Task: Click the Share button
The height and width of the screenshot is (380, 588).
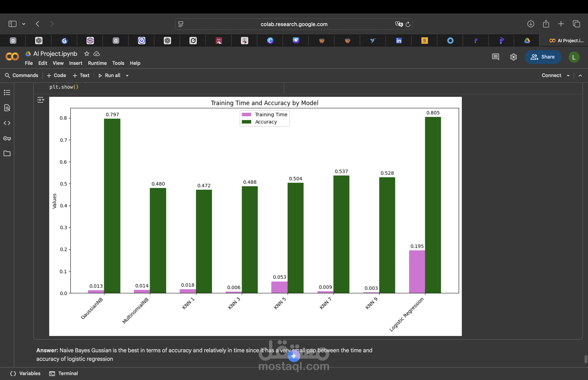Action: (x=543, y=57)
